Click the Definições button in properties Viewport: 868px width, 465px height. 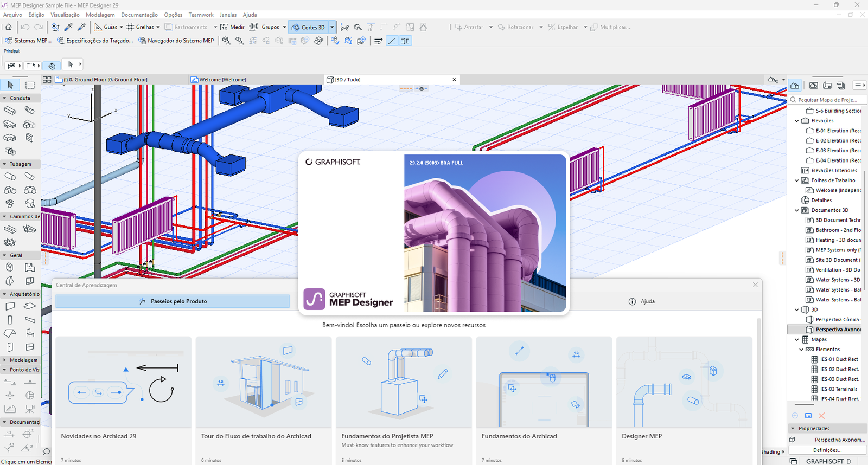click(827, 450)
